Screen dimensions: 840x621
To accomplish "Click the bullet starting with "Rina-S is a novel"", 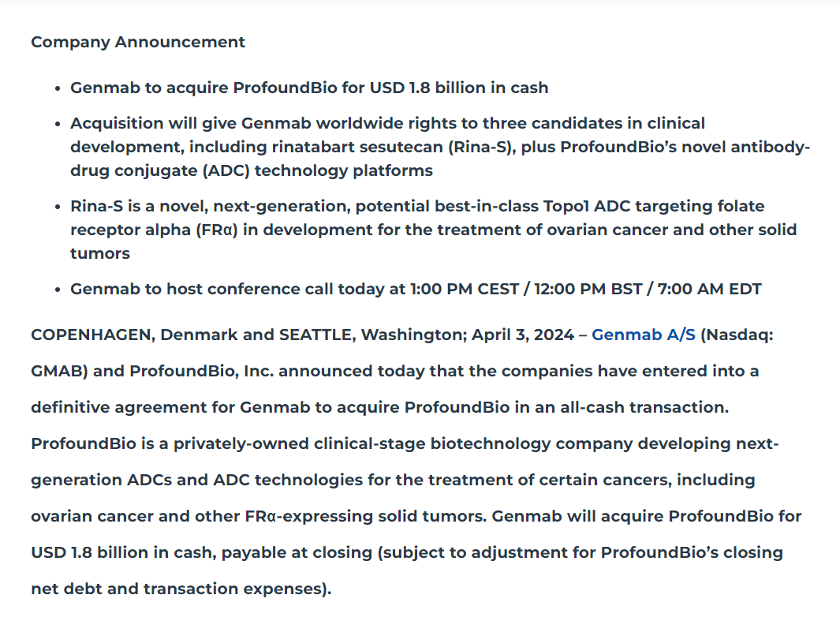I will tap(416, 206).
